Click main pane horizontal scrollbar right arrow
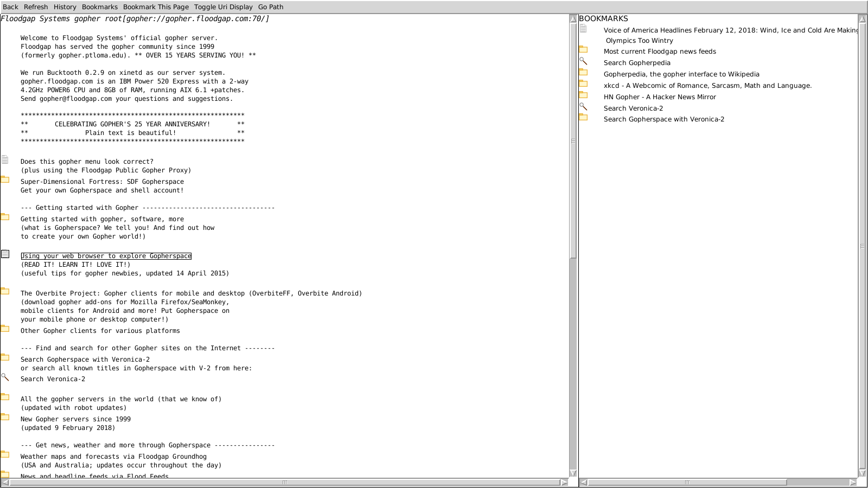 (x=564, y=482)
